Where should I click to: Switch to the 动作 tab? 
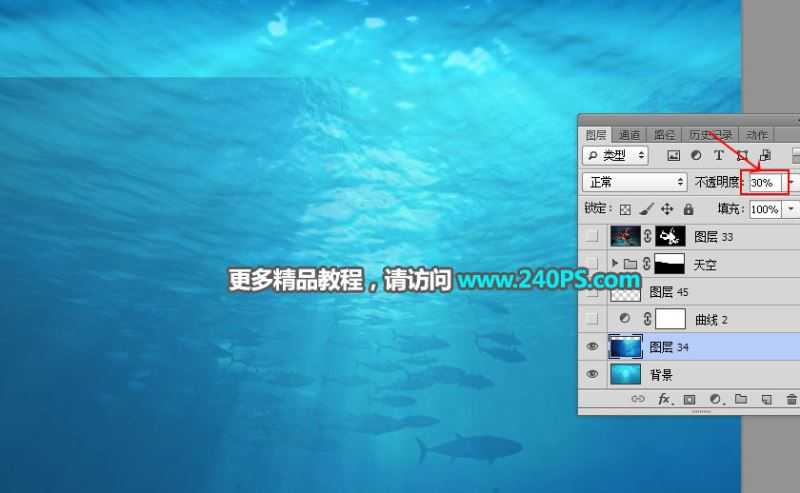(x=757, y=135)
